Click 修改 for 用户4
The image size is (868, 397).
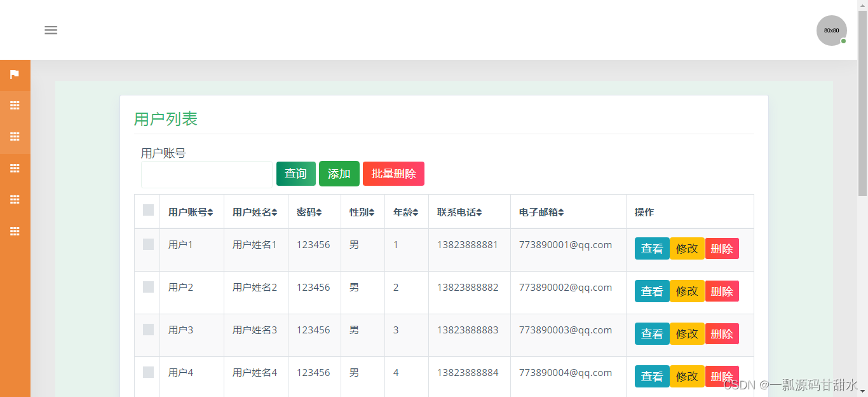point(687,377)
